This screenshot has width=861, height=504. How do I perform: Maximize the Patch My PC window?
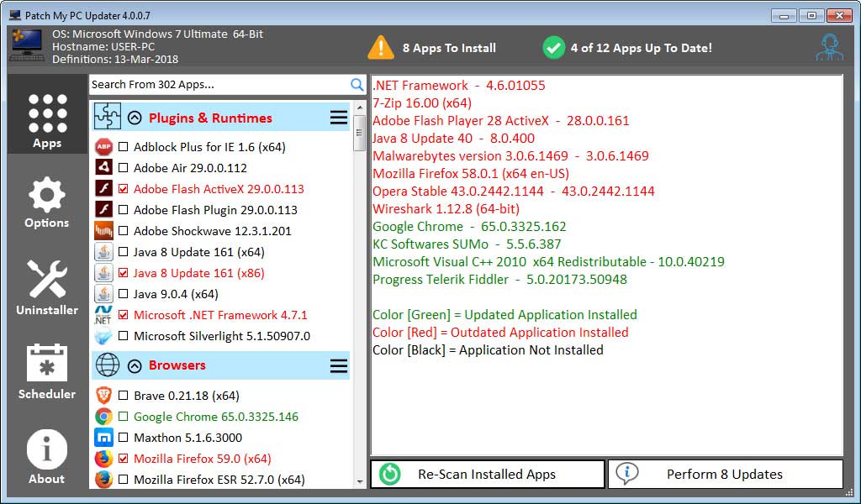click(x=811, y=15)
